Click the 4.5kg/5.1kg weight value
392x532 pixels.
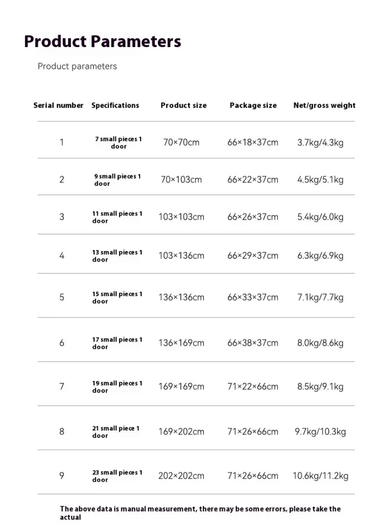pyautogui.click(x=320, y=179)
